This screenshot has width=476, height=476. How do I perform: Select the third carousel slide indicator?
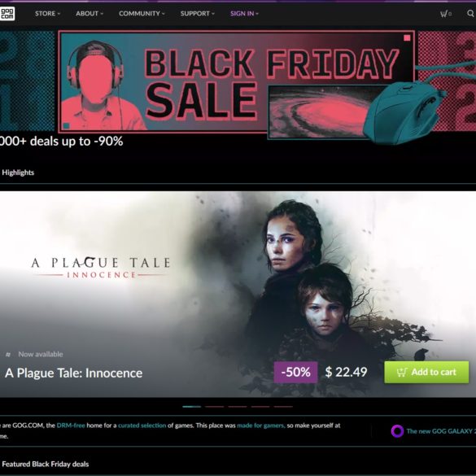[238, 407]
